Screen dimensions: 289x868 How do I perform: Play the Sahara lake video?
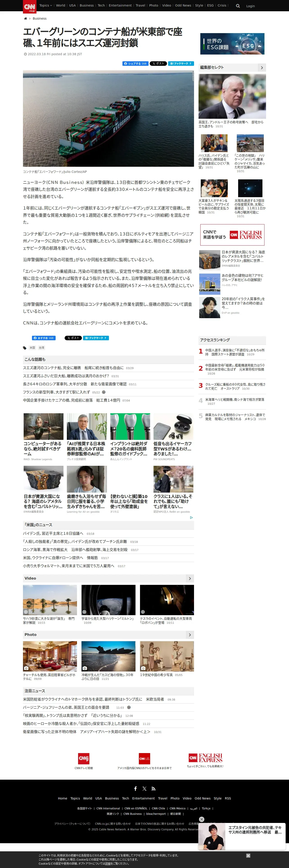50,600
